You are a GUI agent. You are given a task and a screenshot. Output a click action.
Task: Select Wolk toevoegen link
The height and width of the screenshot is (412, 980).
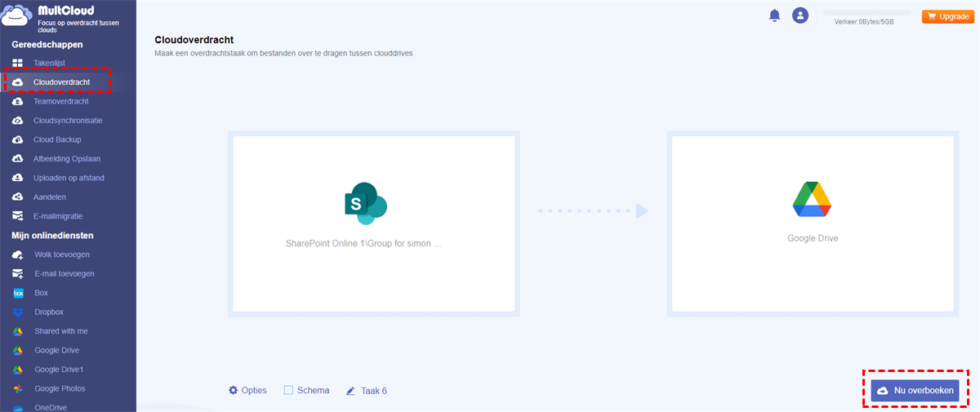62,255
